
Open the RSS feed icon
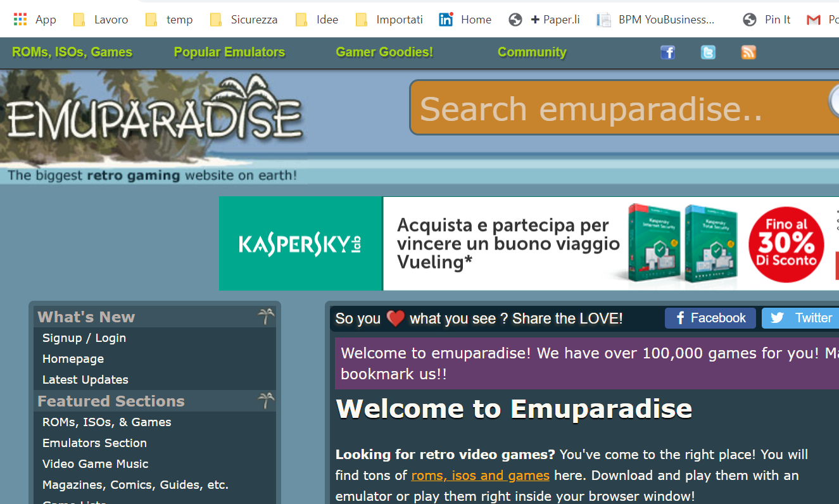coord(748,53)
